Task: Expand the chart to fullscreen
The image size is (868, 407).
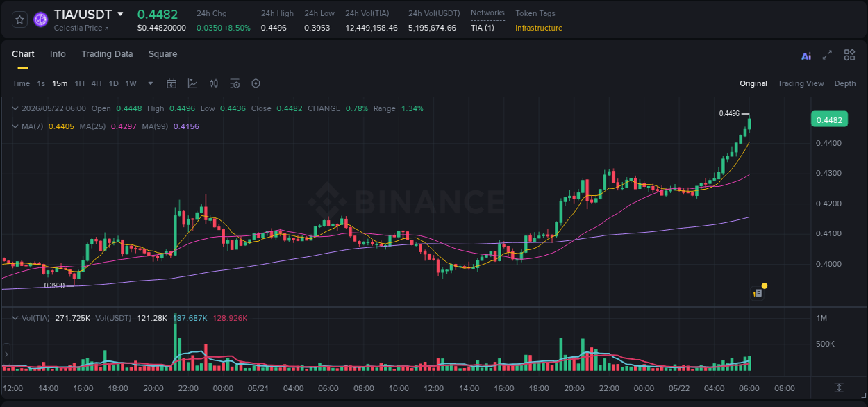Action: tap(827, 55)
